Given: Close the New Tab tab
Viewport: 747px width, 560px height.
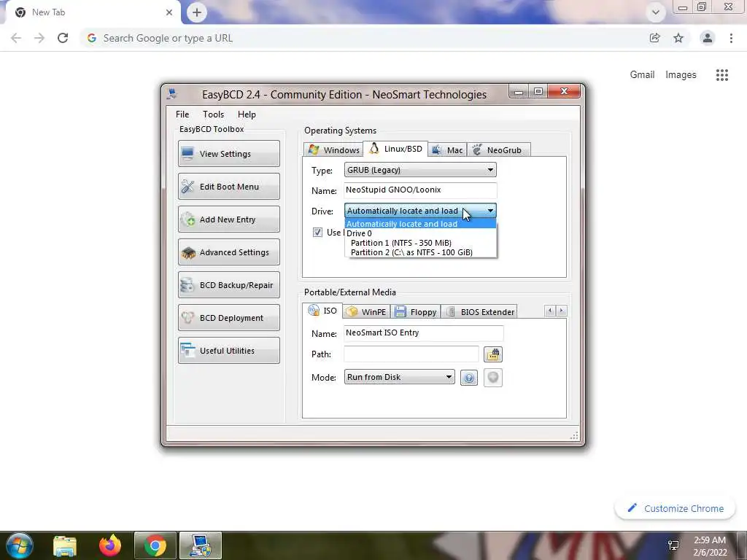Looking at the screenshot, I should pos(169,12).
